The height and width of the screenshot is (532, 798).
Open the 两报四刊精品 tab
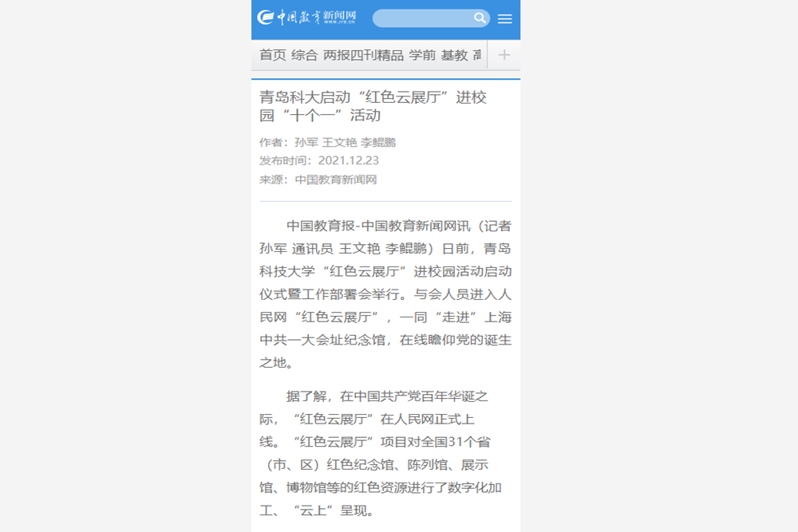tap(363, 55)
